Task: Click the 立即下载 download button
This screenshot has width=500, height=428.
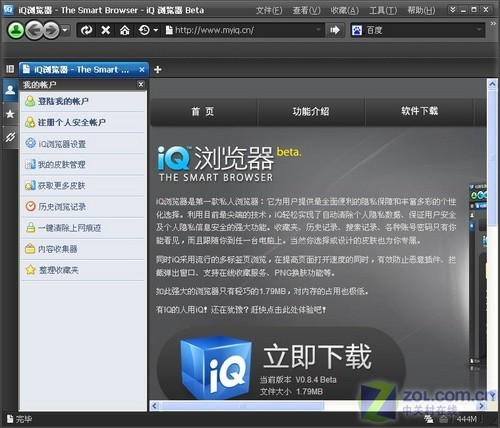Action: (x=281, y=364)
